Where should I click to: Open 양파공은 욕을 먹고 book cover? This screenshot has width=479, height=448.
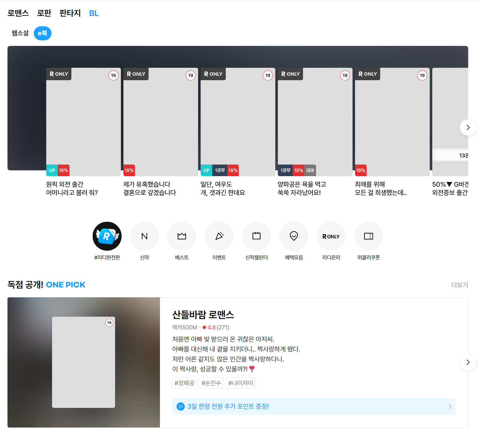point(315,122)
